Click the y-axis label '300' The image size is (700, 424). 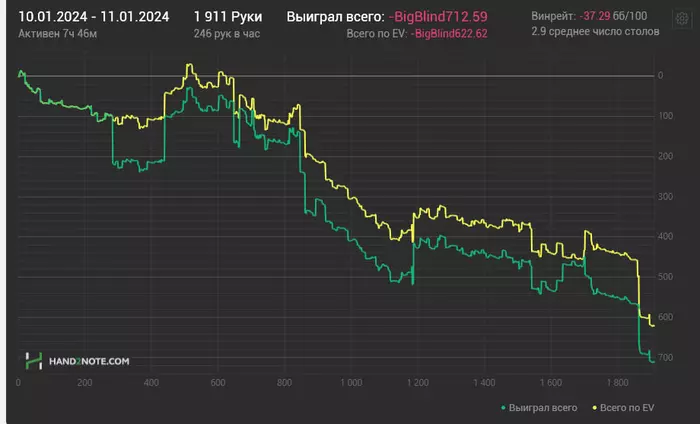coord(666,196)
